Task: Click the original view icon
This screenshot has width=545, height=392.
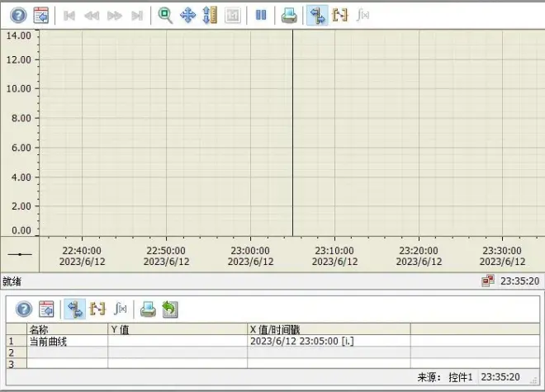Action: [x=233, y=16]
